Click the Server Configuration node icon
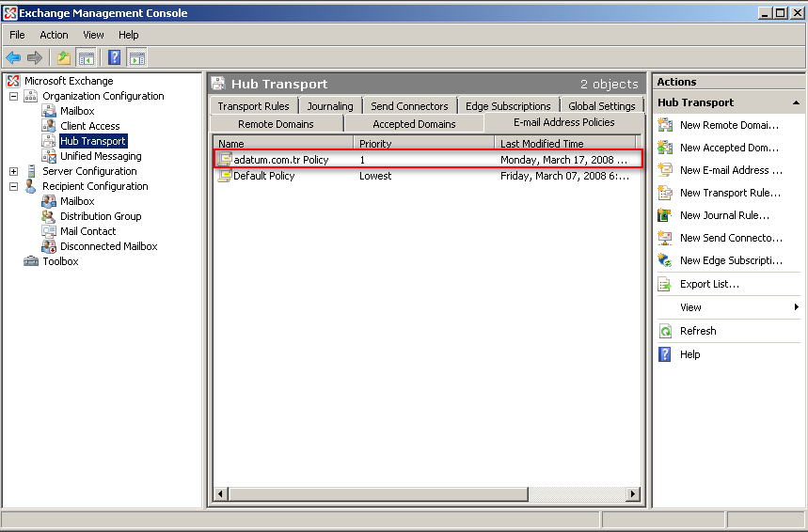 tap(31, 171)
